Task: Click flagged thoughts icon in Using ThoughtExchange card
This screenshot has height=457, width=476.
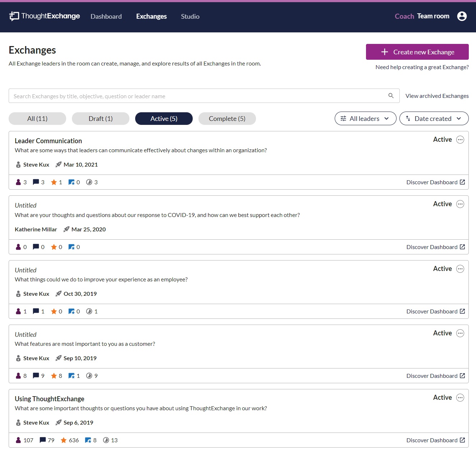Action: click(88, 440)
